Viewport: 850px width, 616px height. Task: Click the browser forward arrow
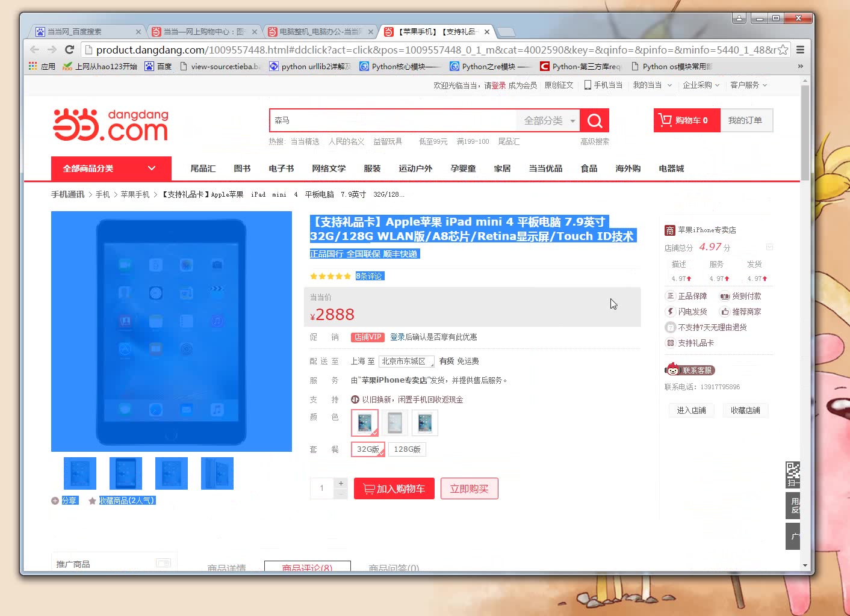coord(52,49)
